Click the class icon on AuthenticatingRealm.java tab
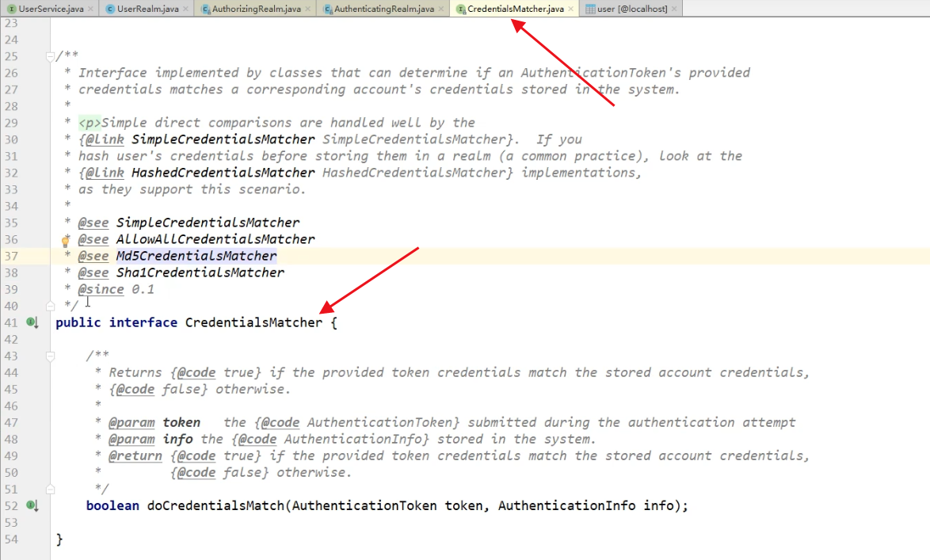Viewport: 930px width, 560px height. tap(327, 9)
